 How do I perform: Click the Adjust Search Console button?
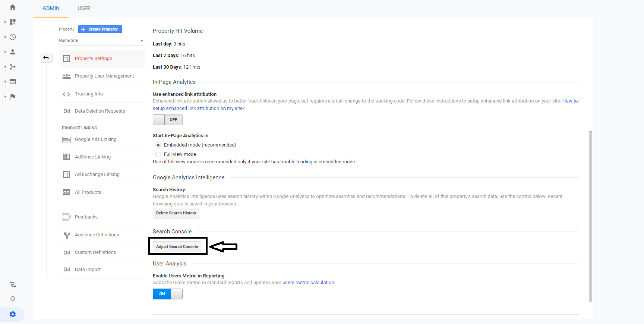177,246
